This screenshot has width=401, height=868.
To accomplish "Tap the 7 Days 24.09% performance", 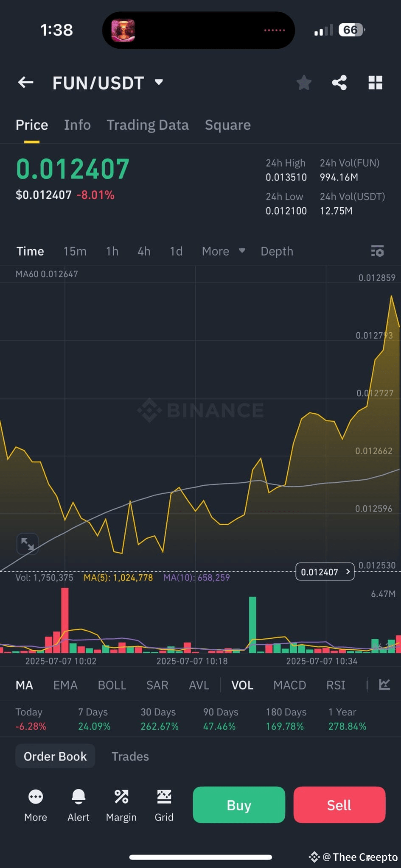I will tap(94, 719).
